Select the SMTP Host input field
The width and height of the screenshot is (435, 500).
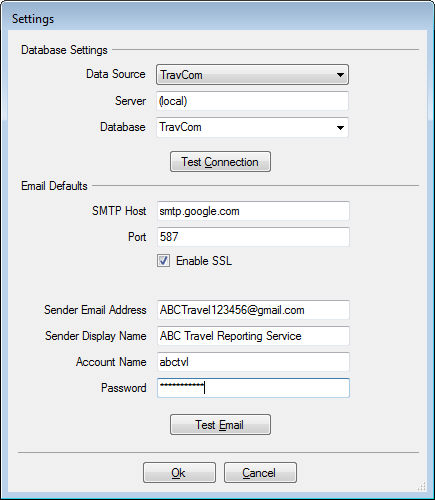point(253,211)
